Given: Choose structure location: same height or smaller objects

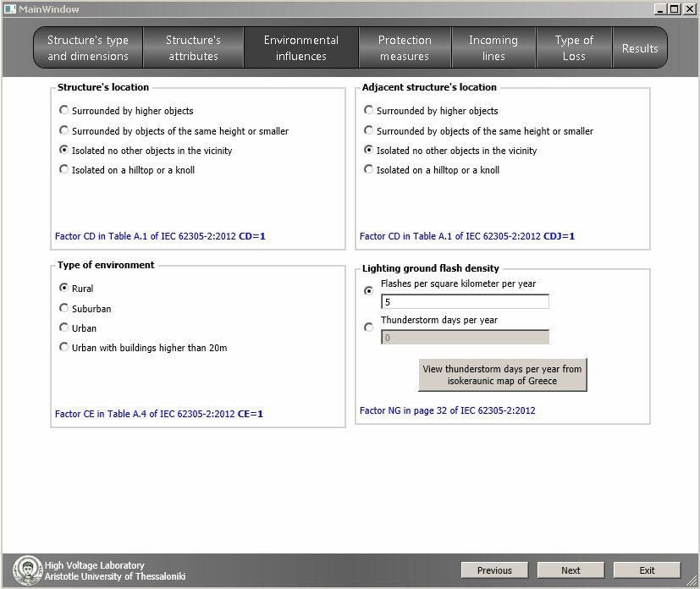Looking at the screenshot, I should tap(174, 130).
